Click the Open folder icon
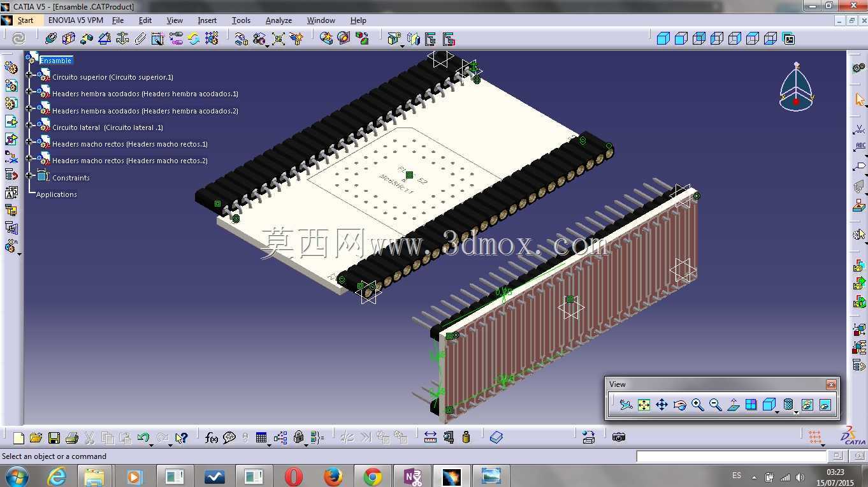This screenshot has height=487, width=868. [x=36, y=437]
